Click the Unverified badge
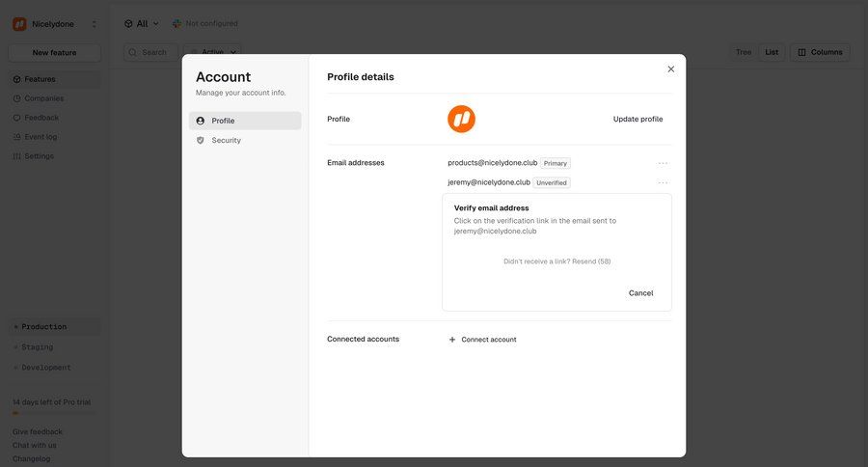The height and width of the screenshot is (467, 868). pyautogui.click(x=552, y=182)
